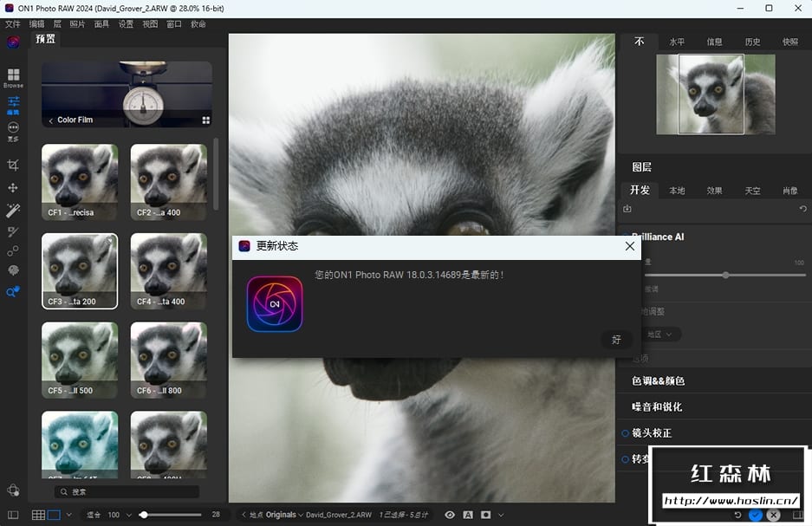Select the Crop tool in left toolbar
Screen dimensions: 812x526
click(x=13, y=165)
